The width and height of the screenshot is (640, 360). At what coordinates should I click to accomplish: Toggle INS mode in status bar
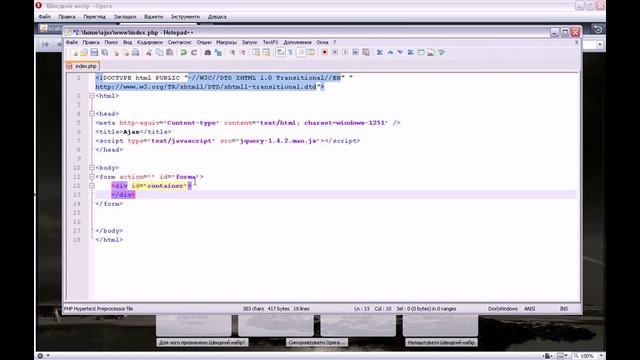[564, 309]
